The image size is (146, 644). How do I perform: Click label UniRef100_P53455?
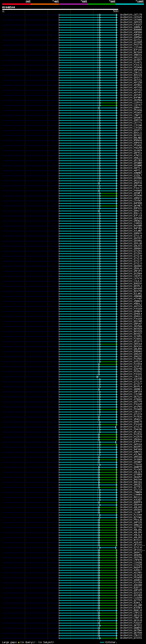click(131, 578)
